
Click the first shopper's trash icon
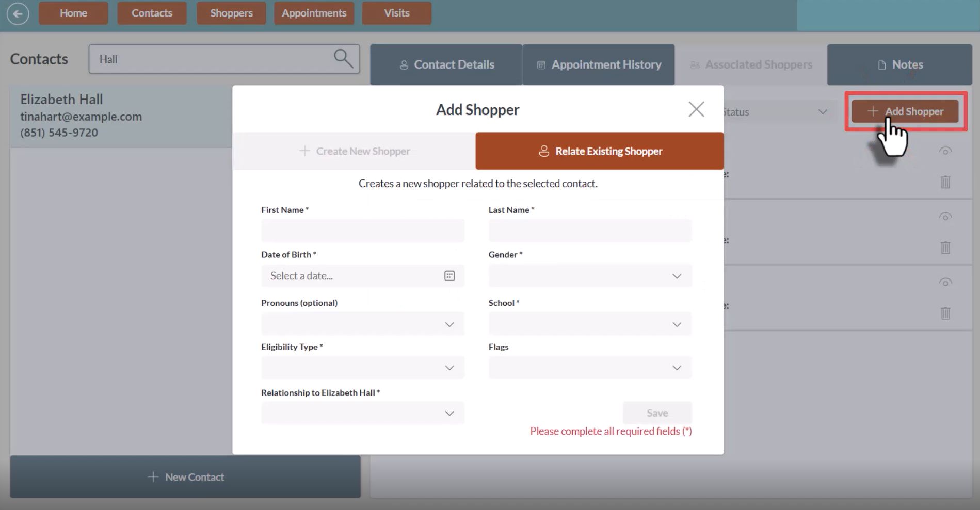945,182
